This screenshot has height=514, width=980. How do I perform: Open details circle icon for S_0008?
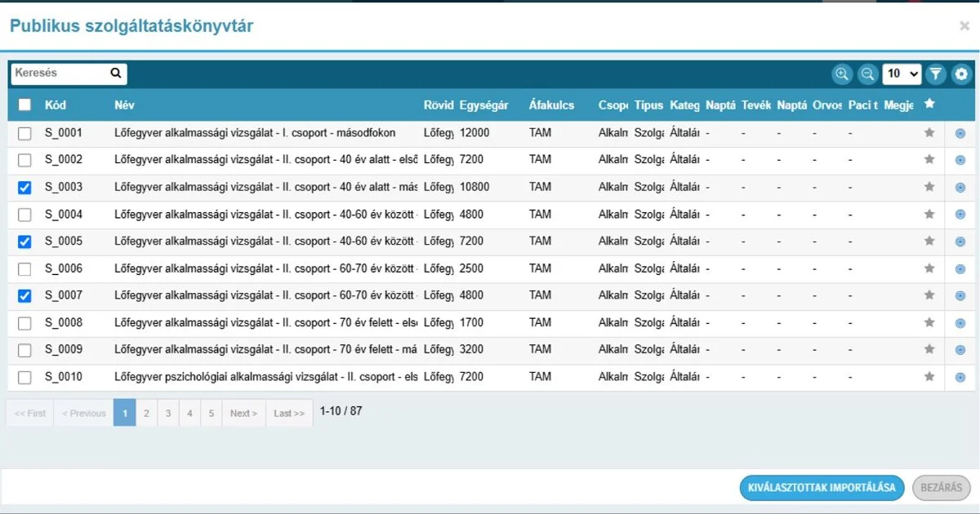coord(960,323)
